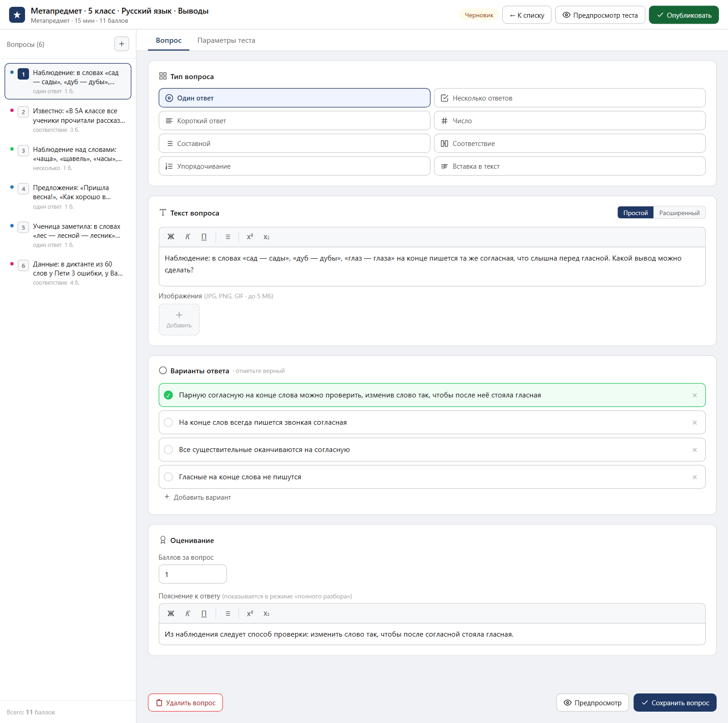Apply italic in explanation editor toolbar
728x723 pixels.
[x=187, y=613]
